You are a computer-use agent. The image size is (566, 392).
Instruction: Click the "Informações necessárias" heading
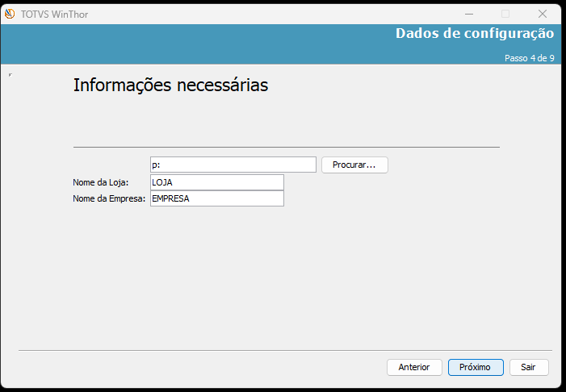(x=170, y=85)
